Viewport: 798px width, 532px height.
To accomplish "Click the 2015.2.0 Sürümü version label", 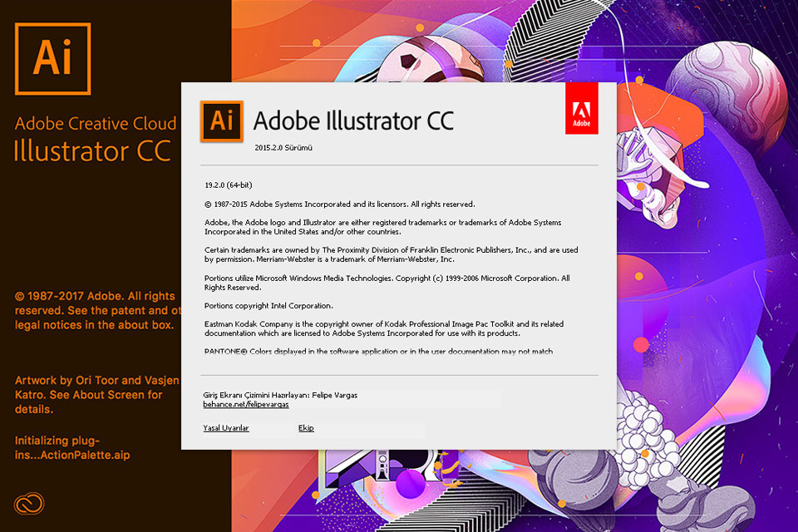I will point(283,148).
